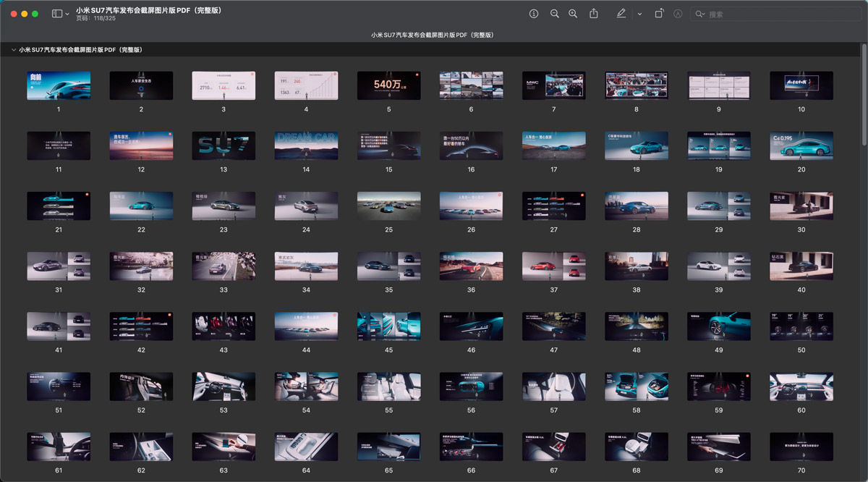Viewport: 868px width, 482px height.
Task: Open the Share menu icon
Action: (594, 14)
